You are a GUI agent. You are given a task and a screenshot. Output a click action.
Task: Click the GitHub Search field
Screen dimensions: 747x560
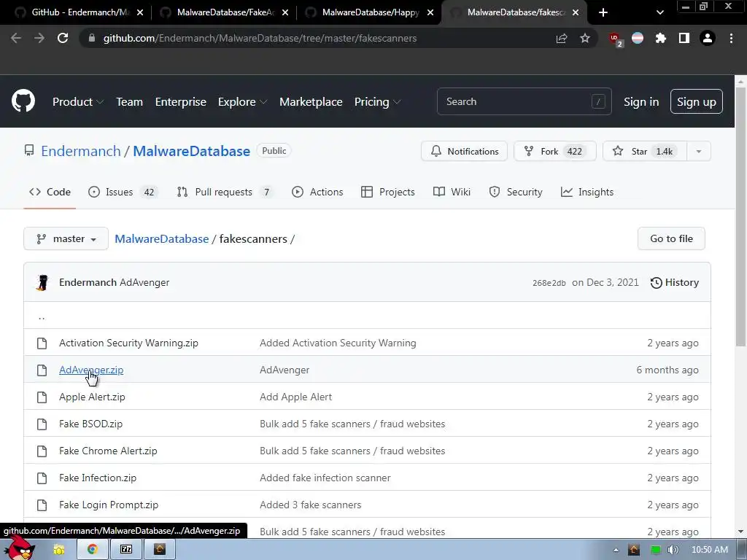click(x=524, y=101)
